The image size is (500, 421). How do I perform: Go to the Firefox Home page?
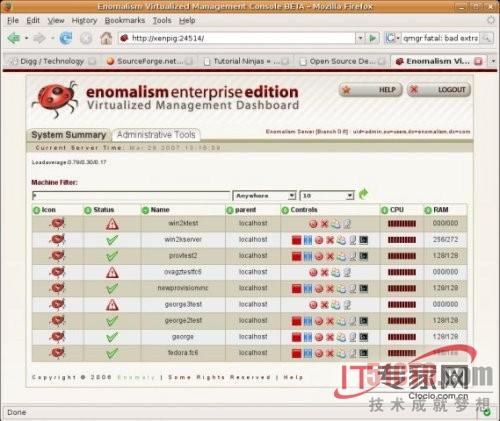point(106,38)
